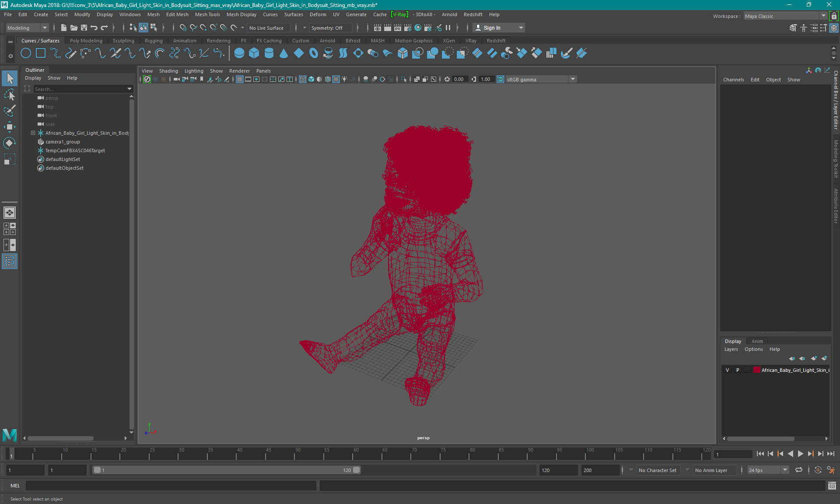Toggle snap to grids icon
840x504 pixels.
pyautogui.click(x=183, y=28)
